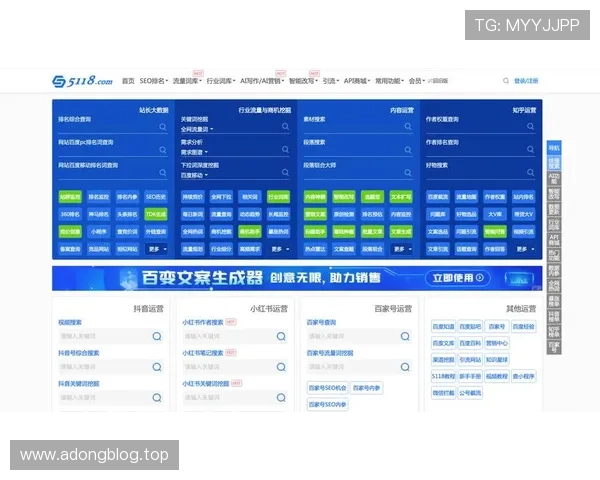Open the API商城 menu

tap(357, 81)
